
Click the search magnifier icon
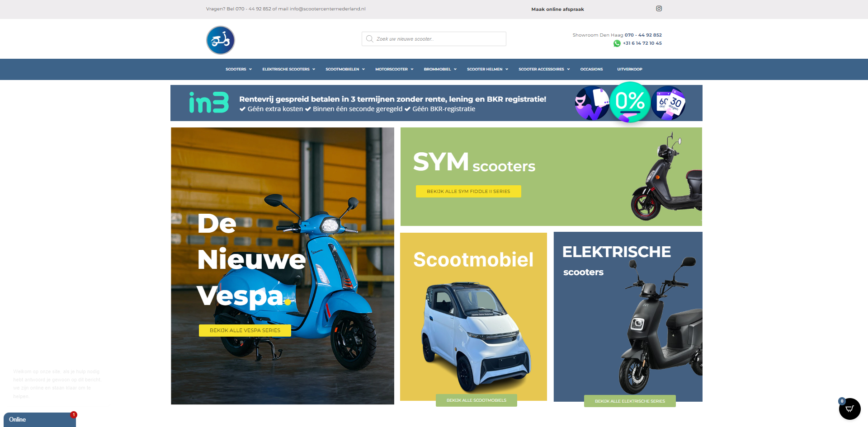pyautogui.click(x=369, y=39)
